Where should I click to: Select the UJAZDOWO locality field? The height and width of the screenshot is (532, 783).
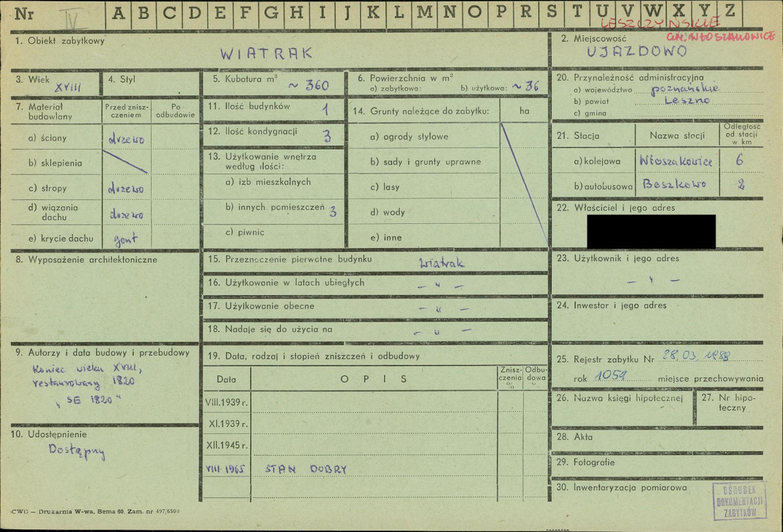(637, 51)
